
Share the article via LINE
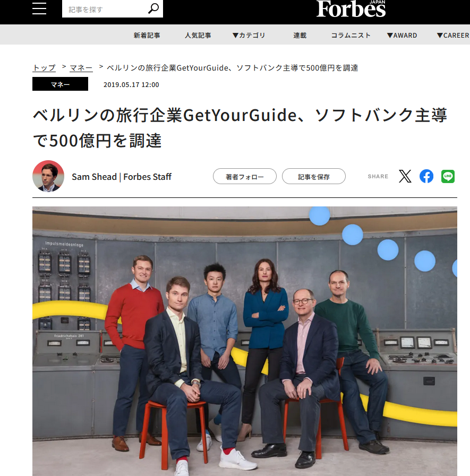click(448, 176)
